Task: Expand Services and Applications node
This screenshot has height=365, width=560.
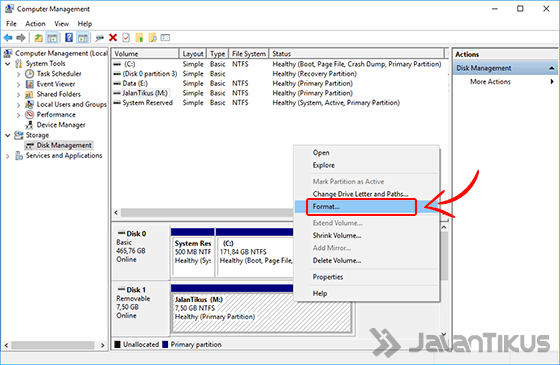Action: coord(8,156)
